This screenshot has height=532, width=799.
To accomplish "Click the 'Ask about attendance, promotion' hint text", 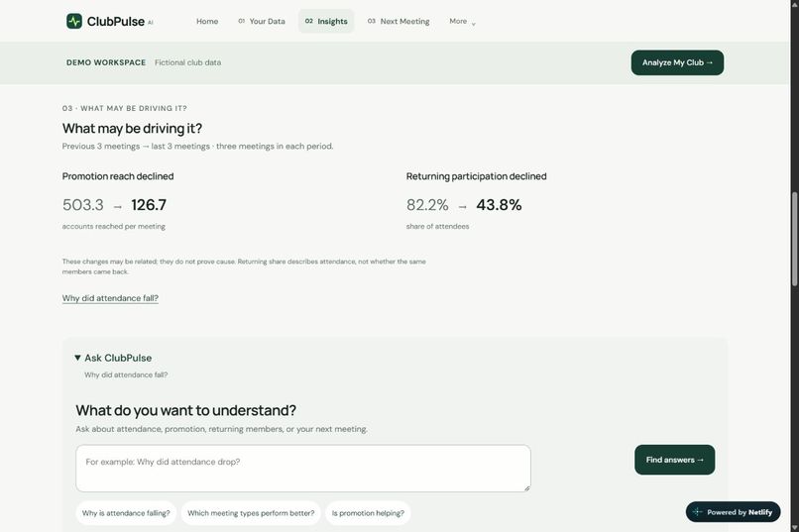I will click(222, 429).
